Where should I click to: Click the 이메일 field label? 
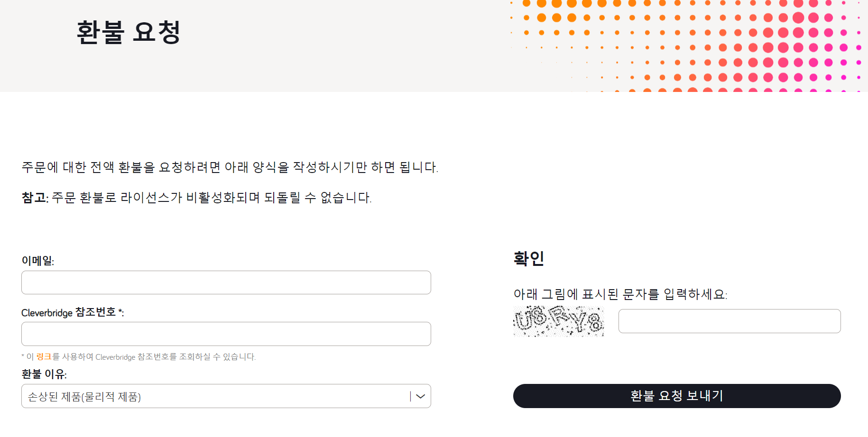[x=38, y=260]
